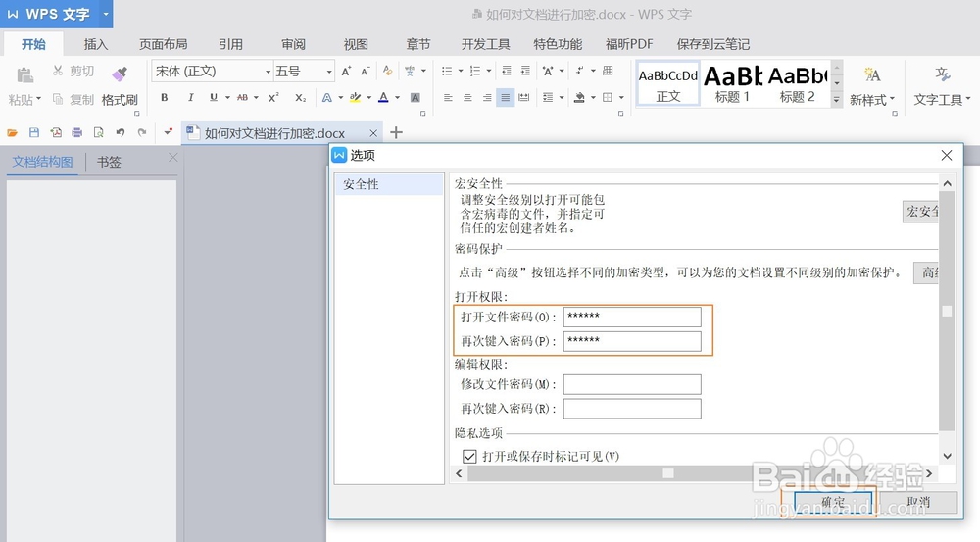Open the 审阅 ribbon tab
Image resolution: width=980 pixels, height=542 pixels.
tap(293, 44)
